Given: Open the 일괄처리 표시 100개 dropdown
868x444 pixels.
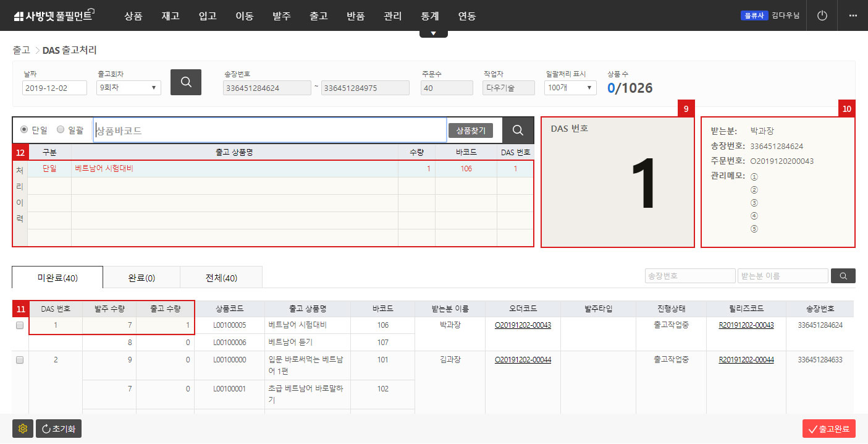Looking at the screenshot, I should pos(570,87).
